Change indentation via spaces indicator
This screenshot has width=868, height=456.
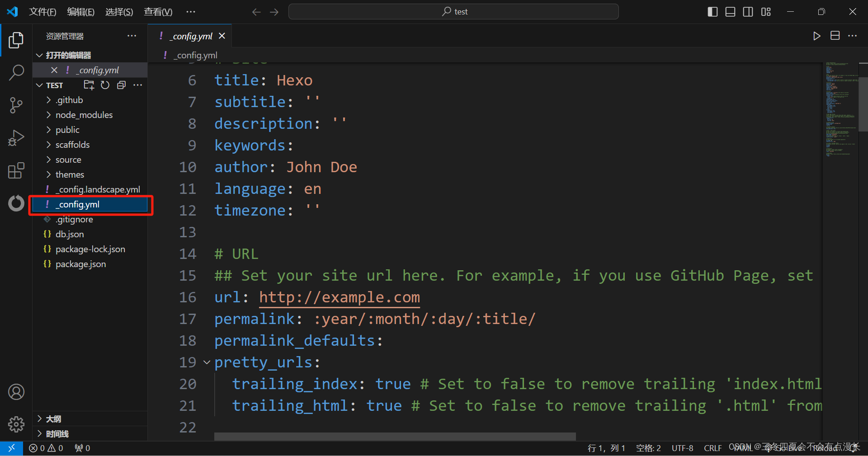[648, 448]
